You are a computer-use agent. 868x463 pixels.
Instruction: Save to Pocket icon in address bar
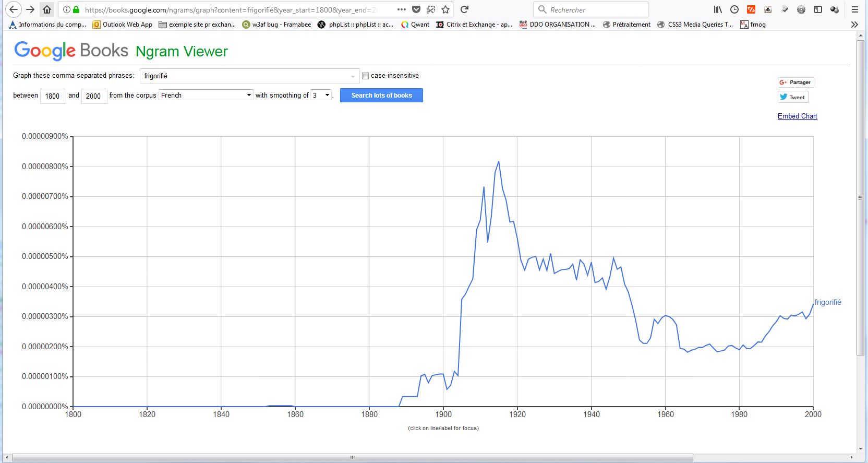416,9
